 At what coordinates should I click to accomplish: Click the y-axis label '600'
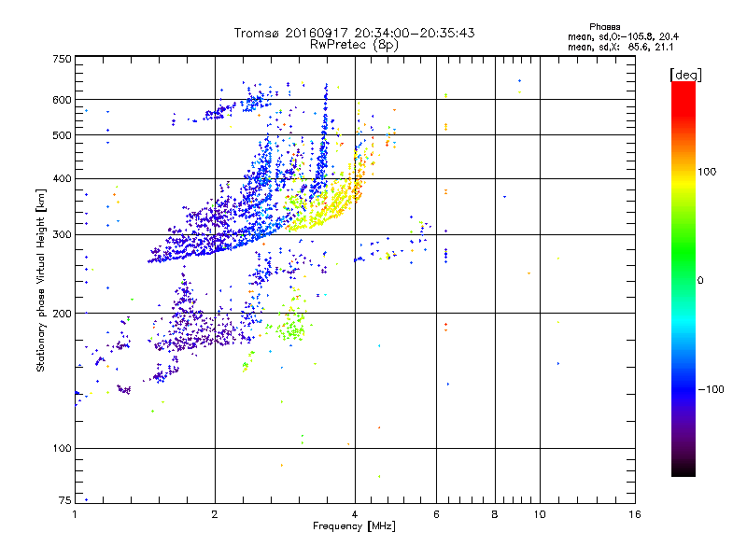point(62,100)
